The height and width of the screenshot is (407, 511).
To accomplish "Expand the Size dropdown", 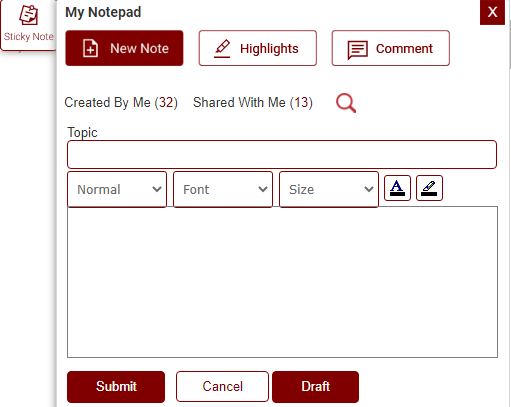I will point(329,189).
